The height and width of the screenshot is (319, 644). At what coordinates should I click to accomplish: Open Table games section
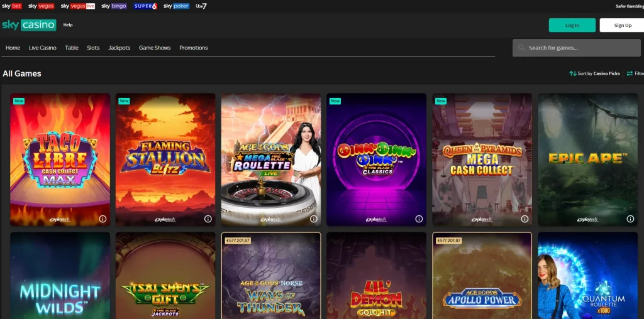tap(72, 48)
